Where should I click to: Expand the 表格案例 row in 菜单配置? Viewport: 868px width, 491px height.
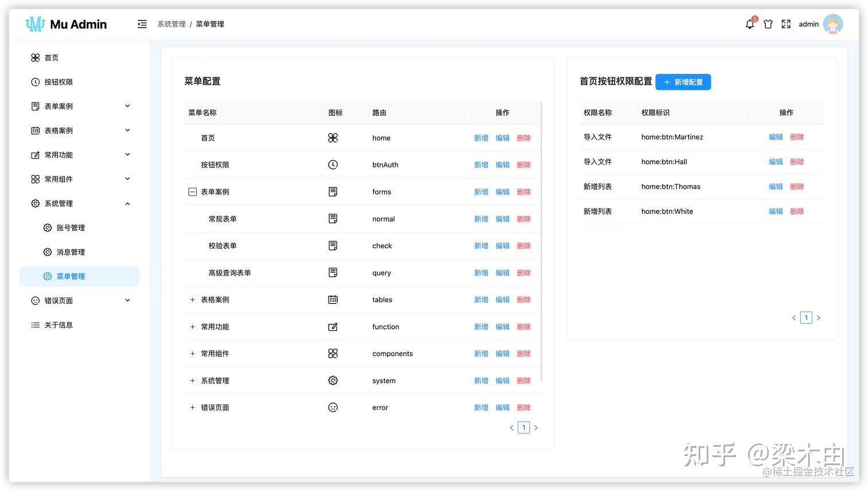(192, 299)
